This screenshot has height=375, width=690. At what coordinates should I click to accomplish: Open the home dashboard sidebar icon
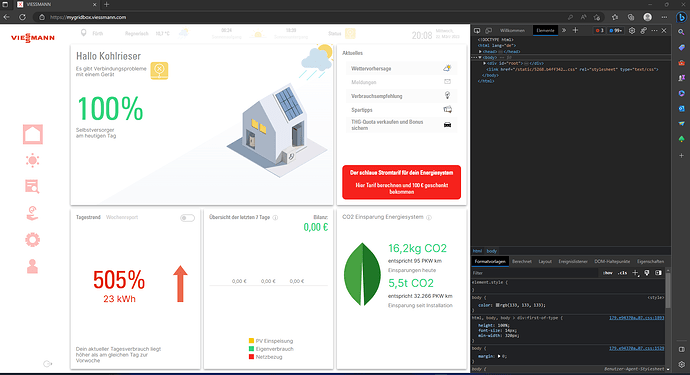click(33, 134)
